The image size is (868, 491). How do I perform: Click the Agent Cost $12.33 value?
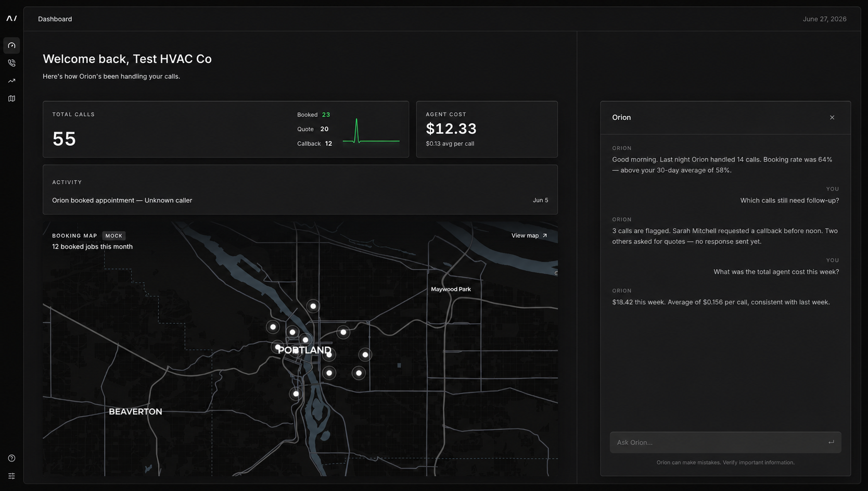pyautogui.click(x=451, y=129)
